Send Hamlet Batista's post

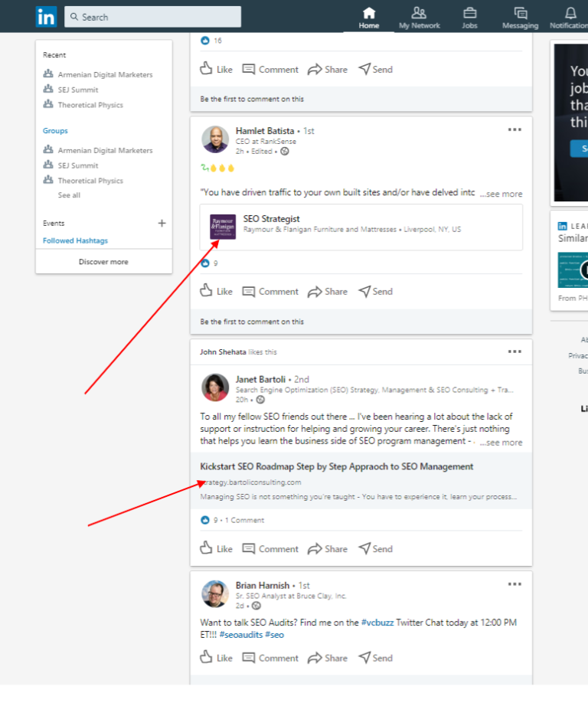pyautogui.click(x=375, y=291)
